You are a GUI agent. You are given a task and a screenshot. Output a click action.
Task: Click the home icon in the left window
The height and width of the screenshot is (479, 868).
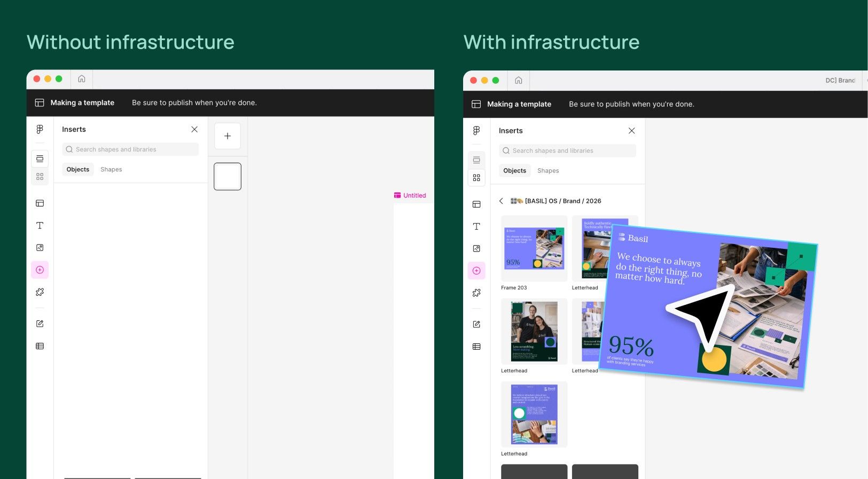[x=82, y=79]
